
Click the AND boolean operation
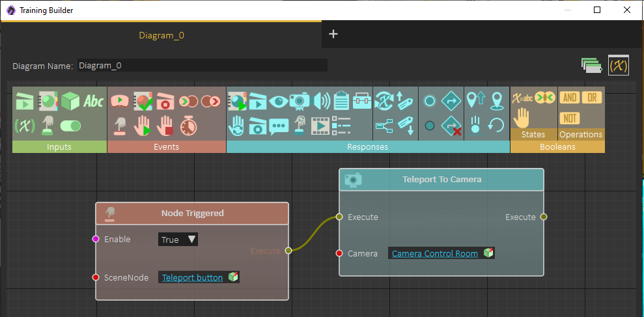pos(569,98)
